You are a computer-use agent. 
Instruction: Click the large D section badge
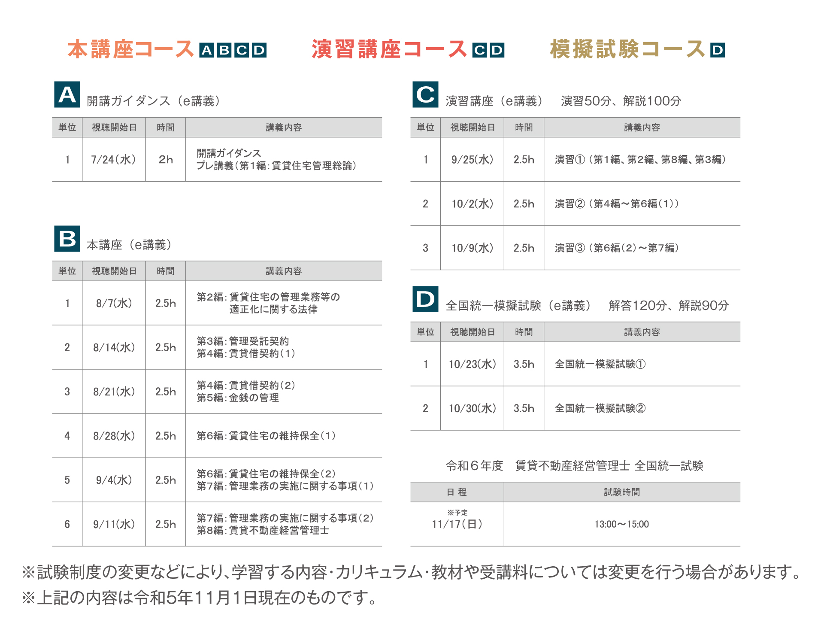click(425, 299)
